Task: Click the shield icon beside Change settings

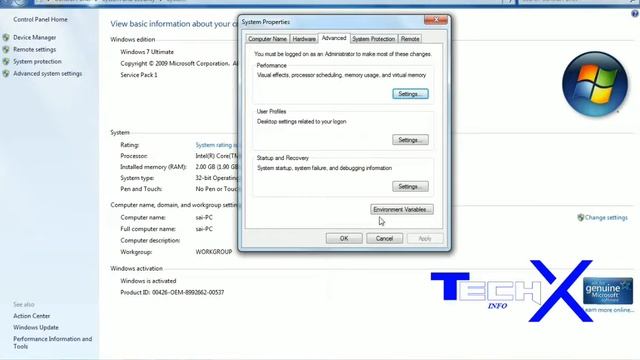Action: [580, 218]
